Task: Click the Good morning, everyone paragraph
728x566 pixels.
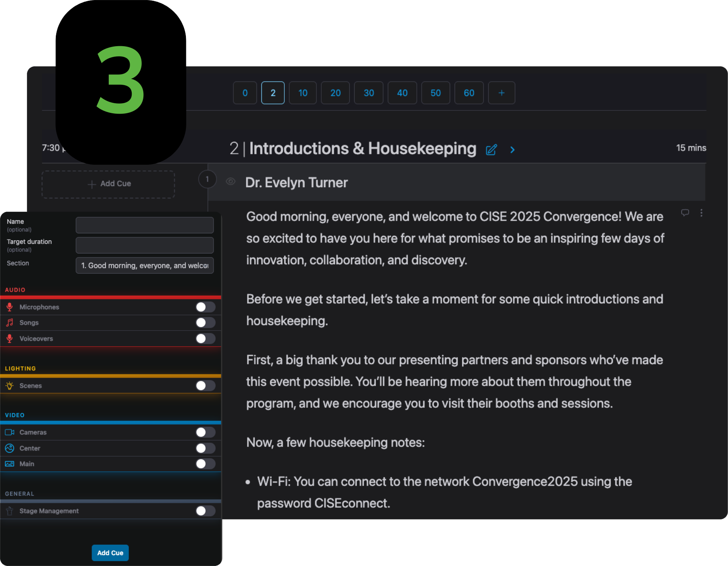Action: (x=455, y=238)
